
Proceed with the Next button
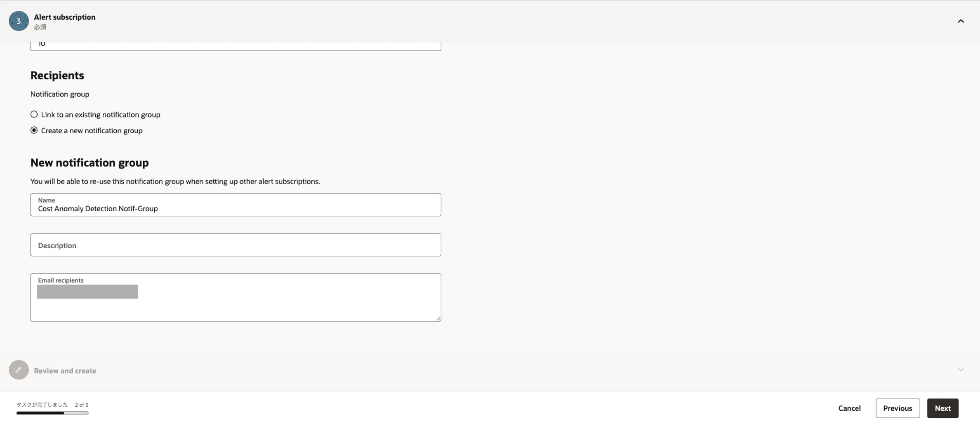pos(942,408)
